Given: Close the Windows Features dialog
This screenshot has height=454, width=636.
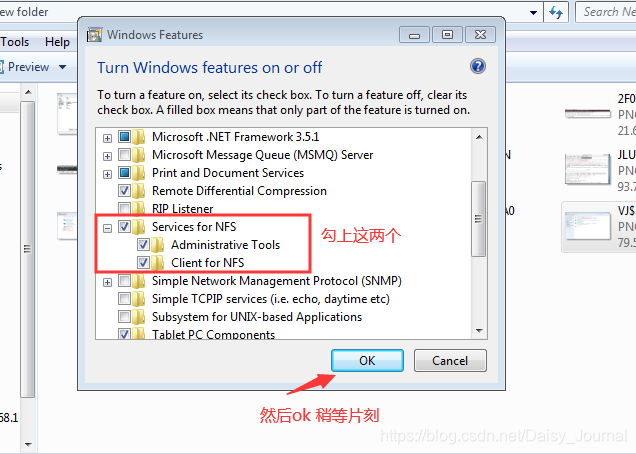Looking at the screenshot, I should coord(480,35).
